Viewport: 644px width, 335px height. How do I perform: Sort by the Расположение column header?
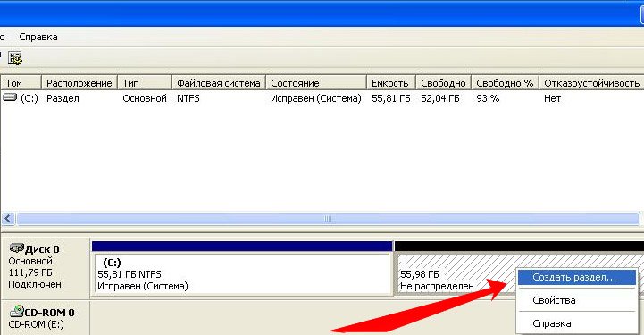[x=79, y=83]
